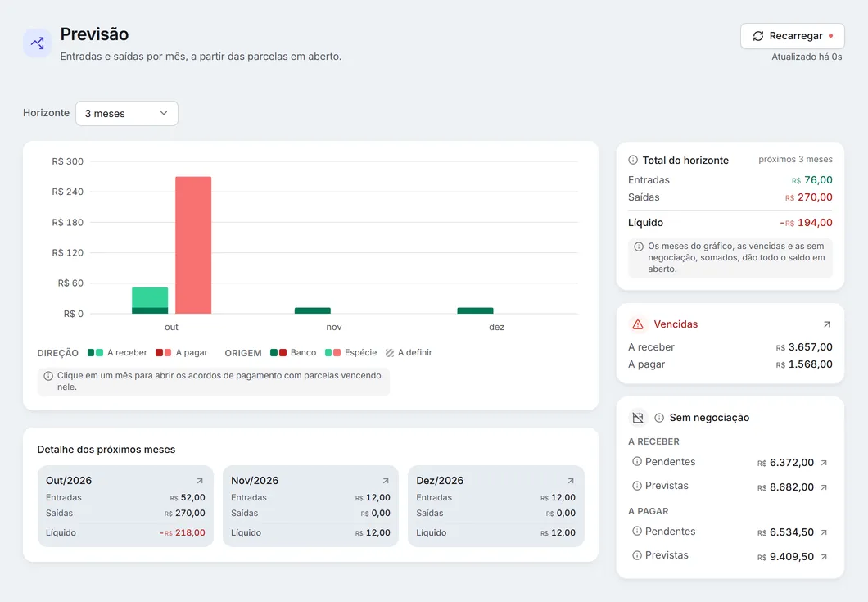Image resolution: width=868 pixels, height=602 pixels.
Task: Click info icon beside Previstas R$ 9.409,50
Action: point(636,555)
